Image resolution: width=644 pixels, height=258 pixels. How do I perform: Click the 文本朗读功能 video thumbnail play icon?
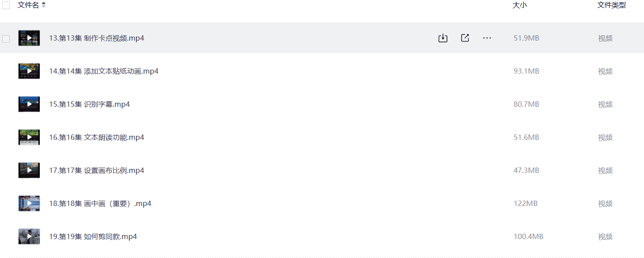(29, 137)
